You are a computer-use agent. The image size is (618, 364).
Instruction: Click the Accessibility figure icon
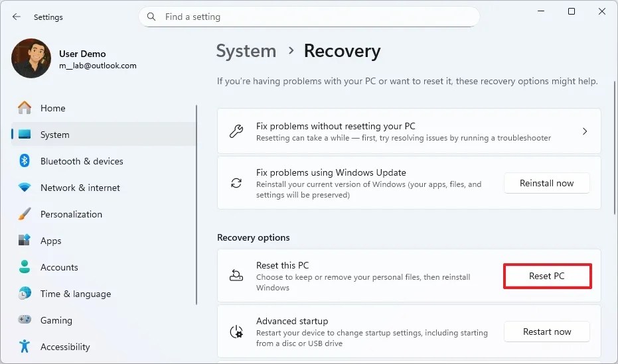(x=25, y=346)
